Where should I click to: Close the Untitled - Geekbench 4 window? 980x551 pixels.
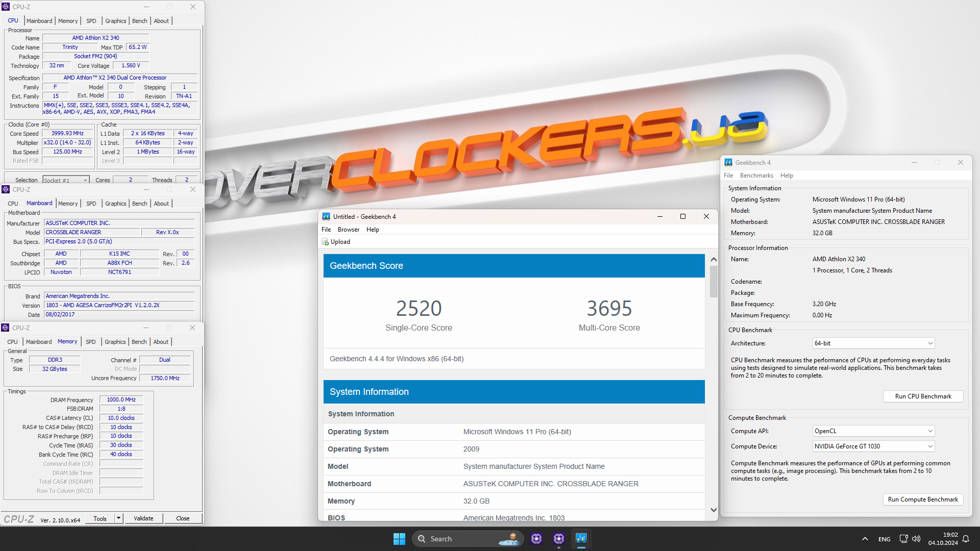[706, 216]
